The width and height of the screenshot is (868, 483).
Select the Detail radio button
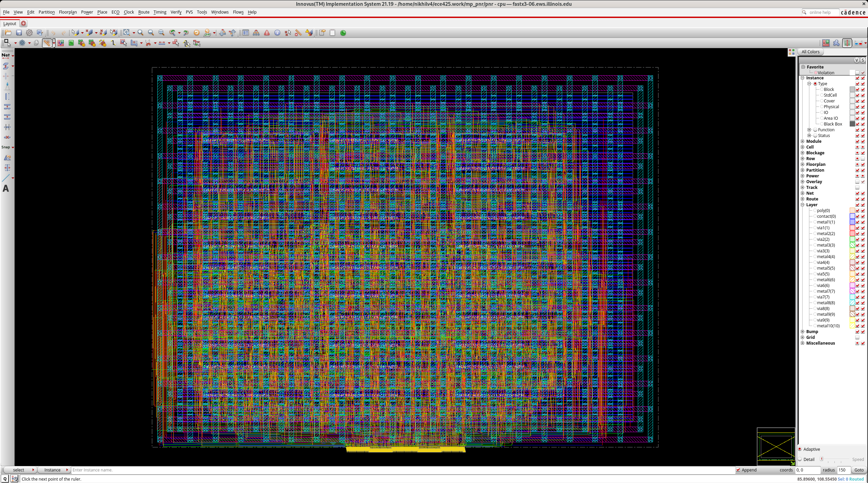(x=800, y=459)
